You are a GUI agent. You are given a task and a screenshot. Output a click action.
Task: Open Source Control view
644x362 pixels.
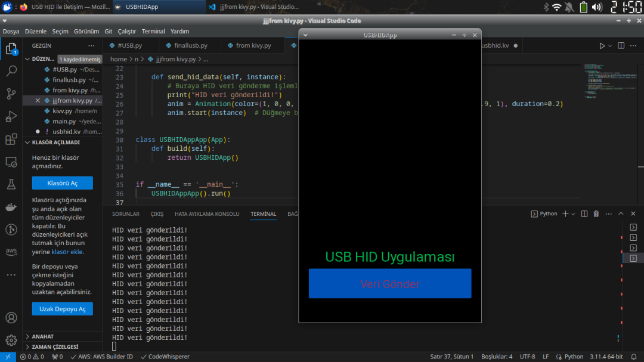coord(11,94)
